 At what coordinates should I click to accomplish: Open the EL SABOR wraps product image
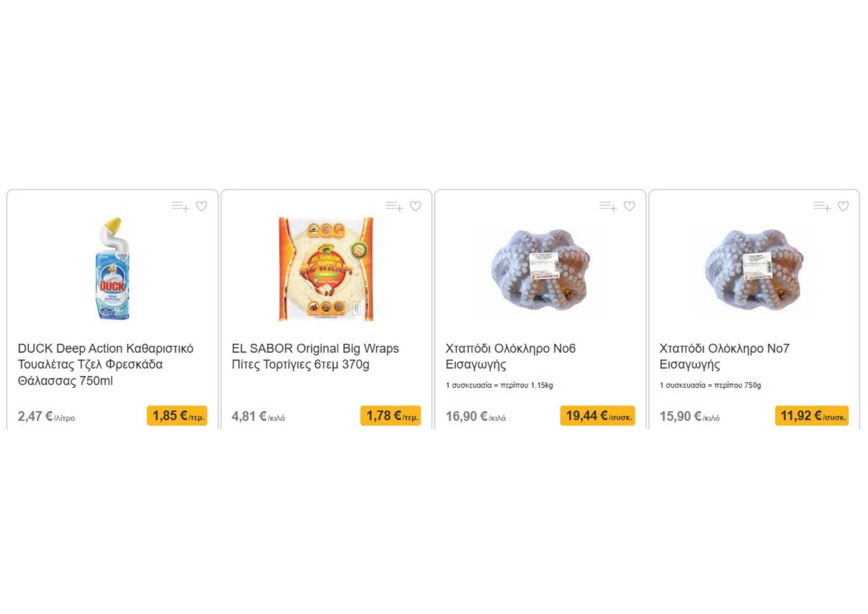point(326,269)
